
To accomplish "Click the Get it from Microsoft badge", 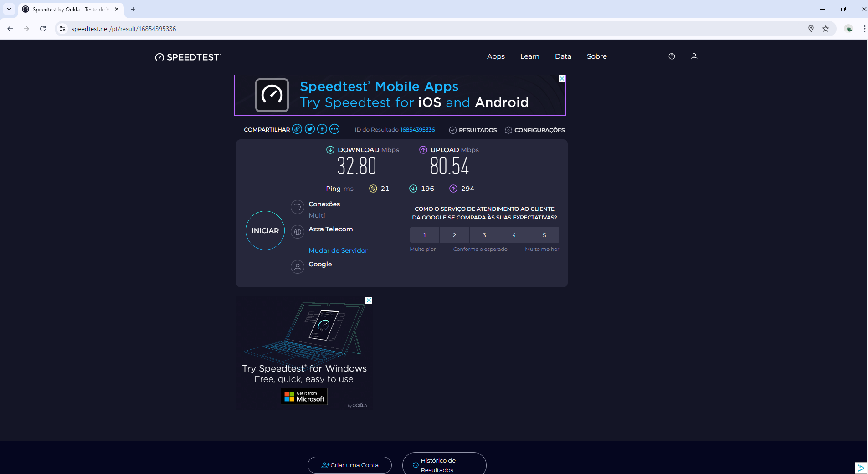I will (304, 397).
